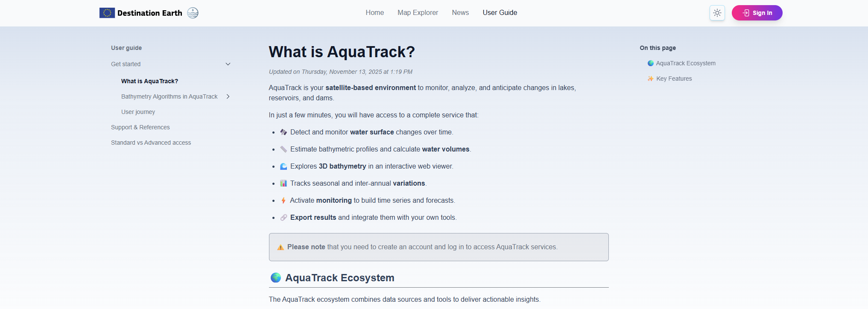Open the User journey sidebar page
This screenshot has width=868, height=309.
138,112
